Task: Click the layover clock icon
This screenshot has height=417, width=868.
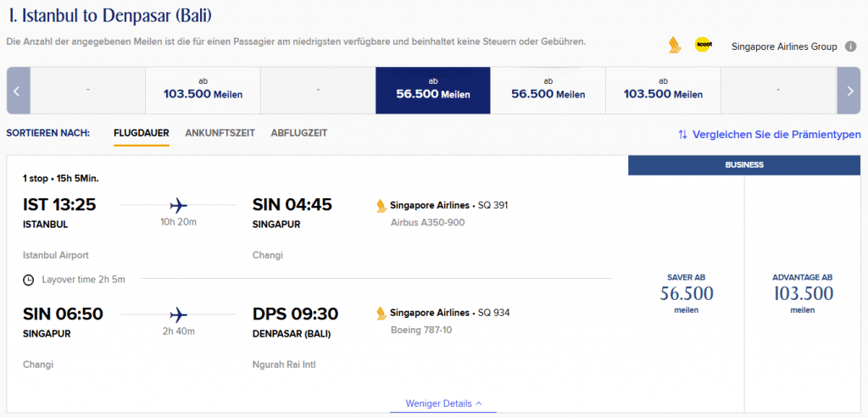Action: coord(28,279)
